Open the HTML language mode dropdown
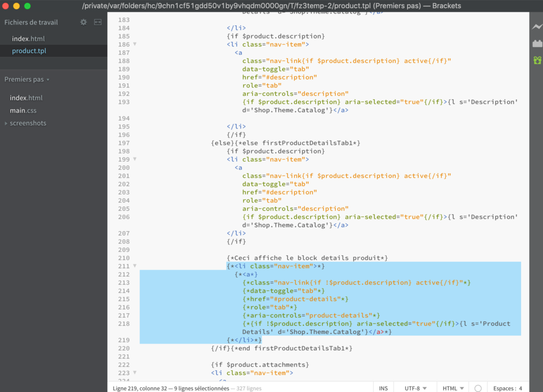Viewport: 543px width, 392px height. coord(453,388)
